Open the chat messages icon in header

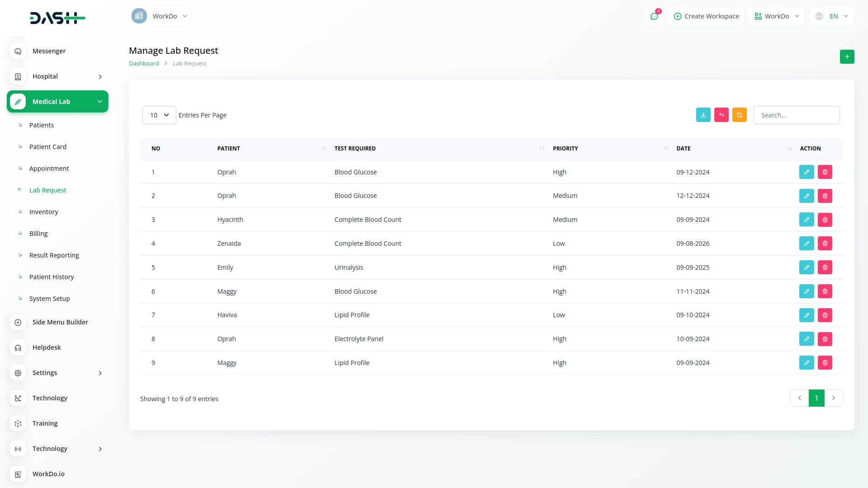654,16
